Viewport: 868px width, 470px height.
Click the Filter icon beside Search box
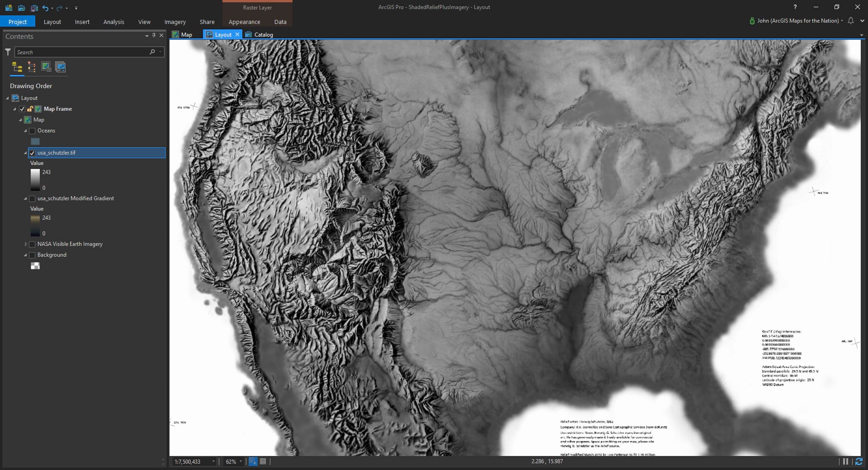(8, 52)
